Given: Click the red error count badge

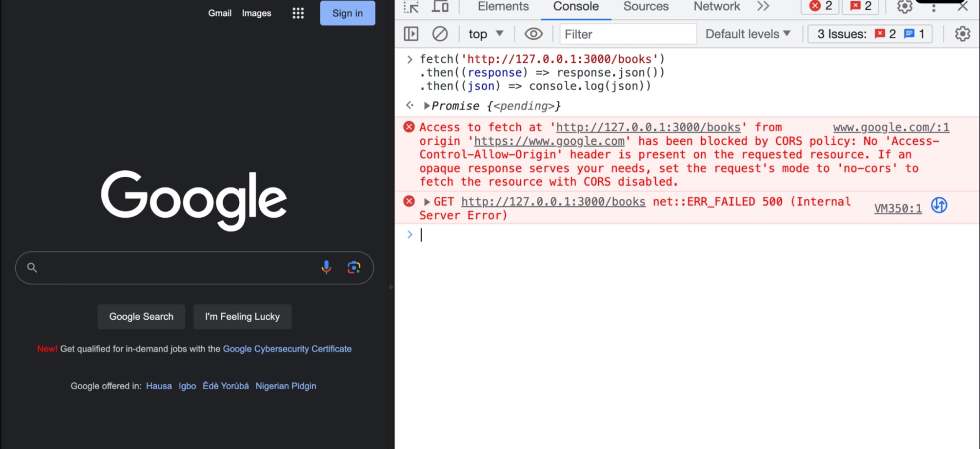Looking at the screenshot, I should tap(820, 6).
